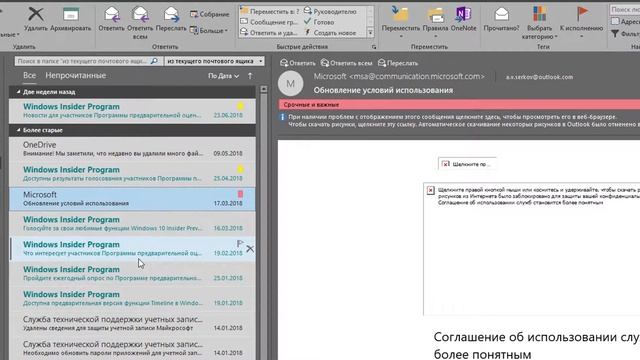640x360 pixels.
Task: Click Ответить in the reading pane
Action: (x=298, y=63)
